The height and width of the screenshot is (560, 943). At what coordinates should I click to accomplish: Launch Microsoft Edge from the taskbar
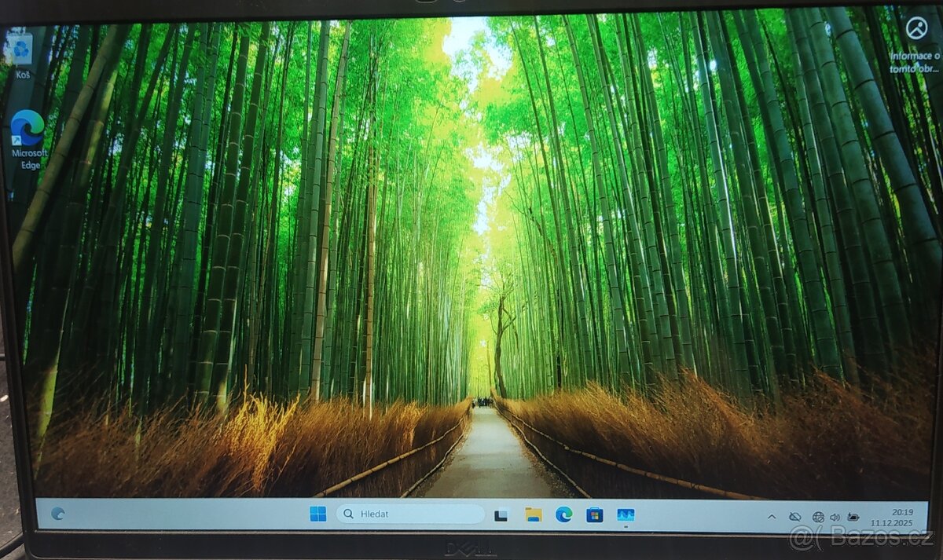(x=563, y=515)
